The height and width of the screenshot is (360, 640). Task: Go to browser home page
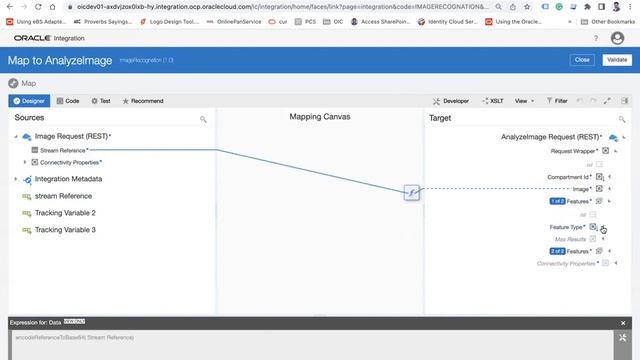pyautogui.click(x=52, y=7)
